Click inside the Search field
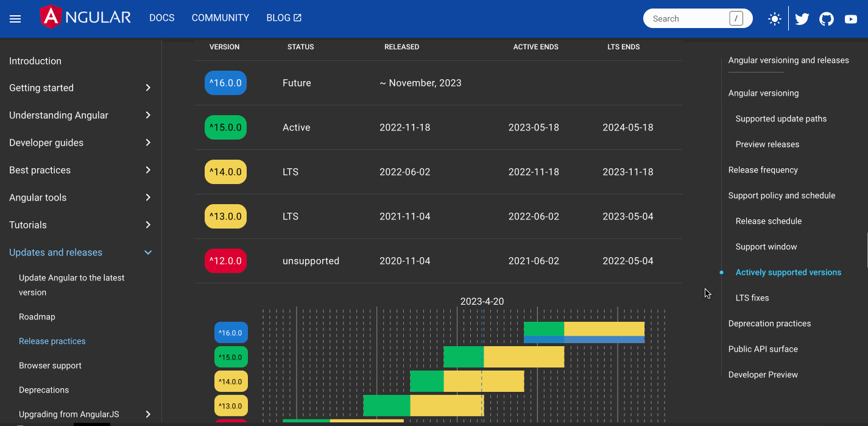Screen dimensions: 868x426 pyautogui.click(x=688, y=18)
